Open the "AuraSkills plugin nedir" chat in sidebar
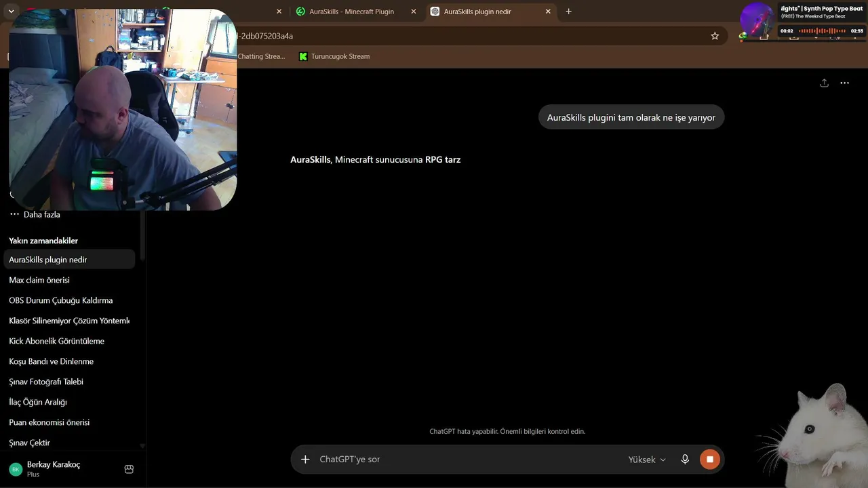 click(x=69, y=260)
